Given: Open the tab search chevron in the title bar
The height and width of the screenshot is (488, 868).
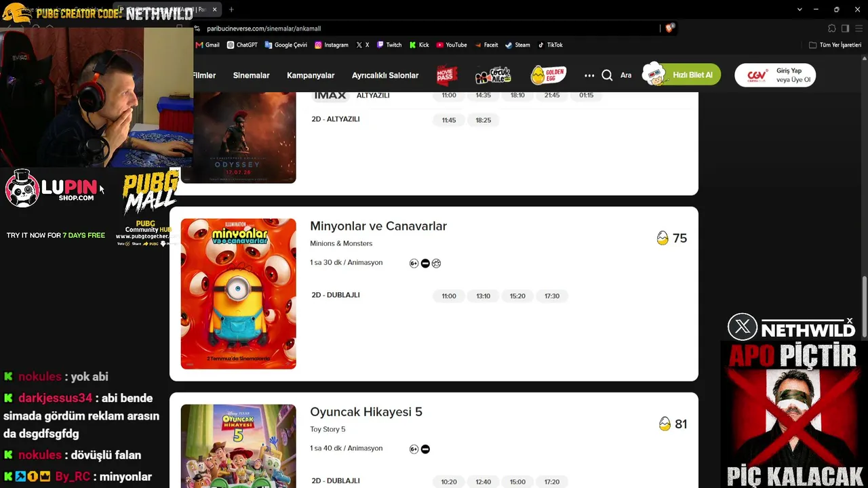Looking at the screenshot, I should [x=800, y=9].
